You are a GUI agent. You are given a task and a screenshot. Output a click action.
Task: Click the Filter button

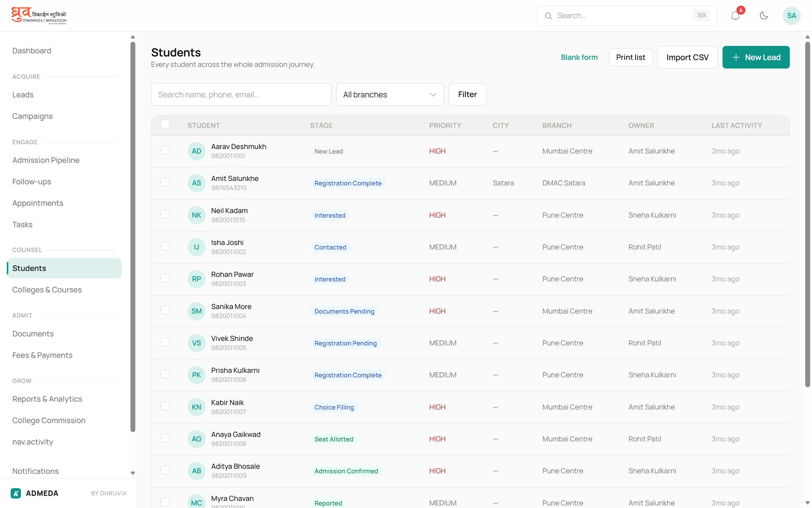(x=467, y=95)
